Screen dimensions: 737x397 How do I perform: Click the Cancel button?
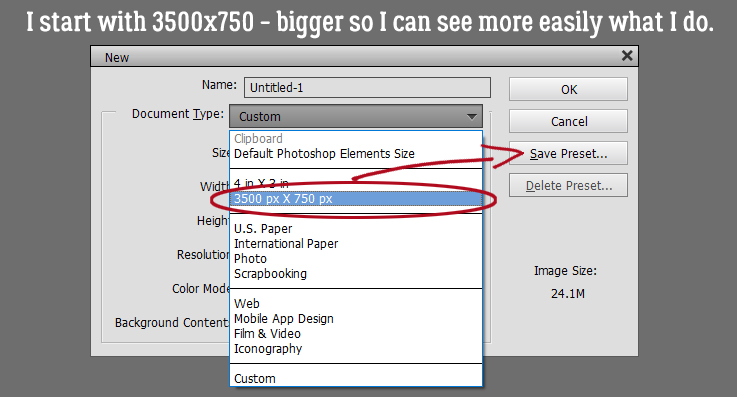pos(568,121)
